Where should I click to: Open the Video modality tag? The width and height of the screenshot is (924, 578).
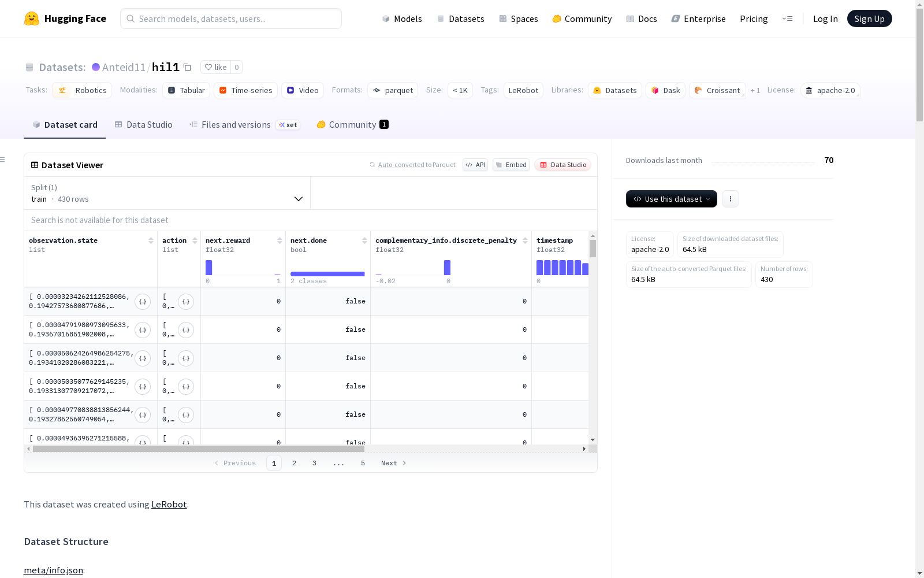tap(303, 90)
